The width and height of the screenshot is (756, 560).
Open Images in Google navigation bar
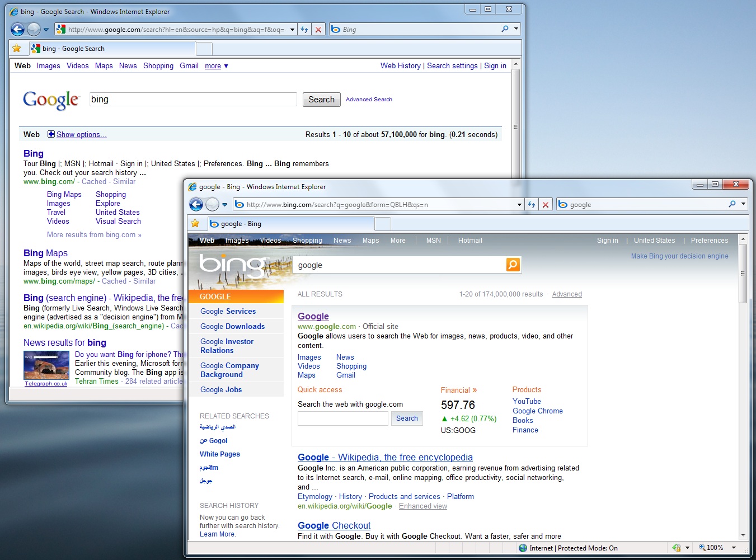pos(49,66)
